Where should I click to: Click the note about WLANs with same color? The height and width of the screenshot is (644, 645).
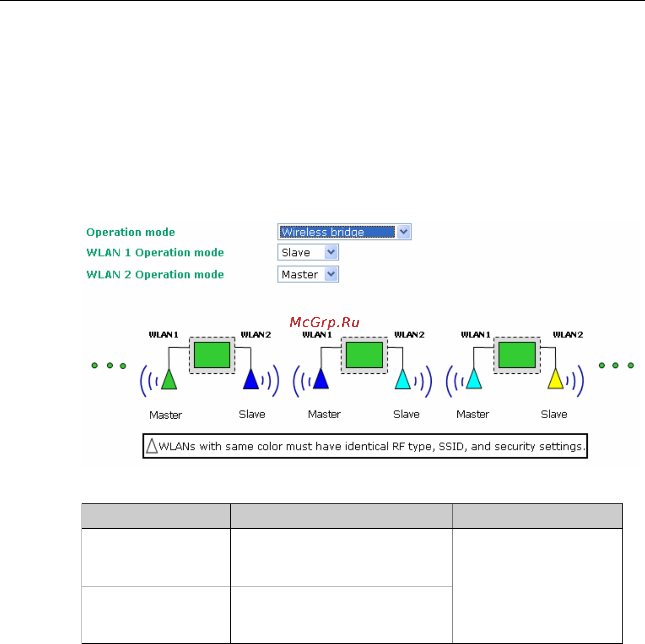click(x=365, y=446)
